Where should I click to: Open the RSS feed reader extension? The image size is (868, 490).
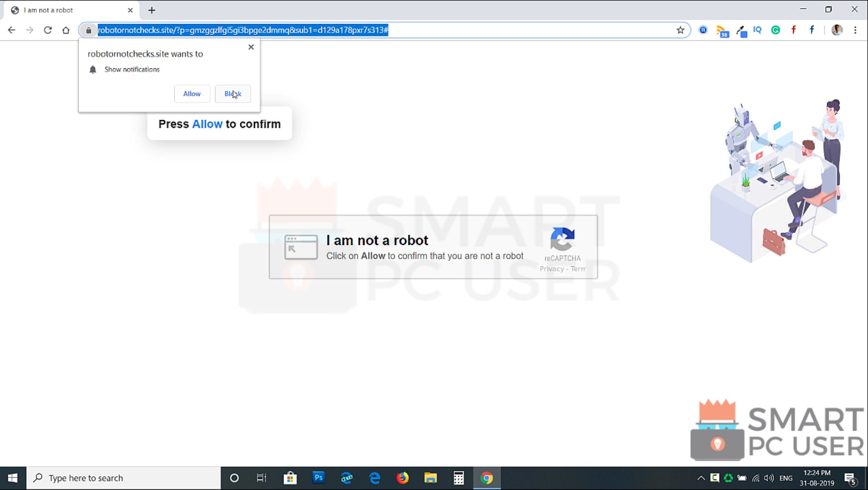722,31
